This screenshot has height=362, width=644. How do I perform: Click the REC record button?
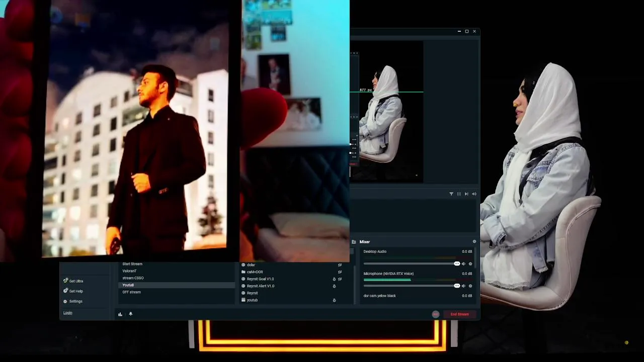click(436, 314)
